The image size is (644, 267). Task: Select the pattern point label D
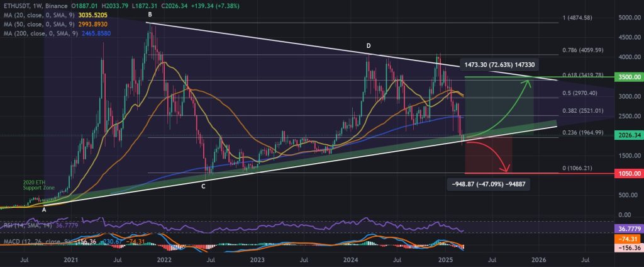pos(369,46)
